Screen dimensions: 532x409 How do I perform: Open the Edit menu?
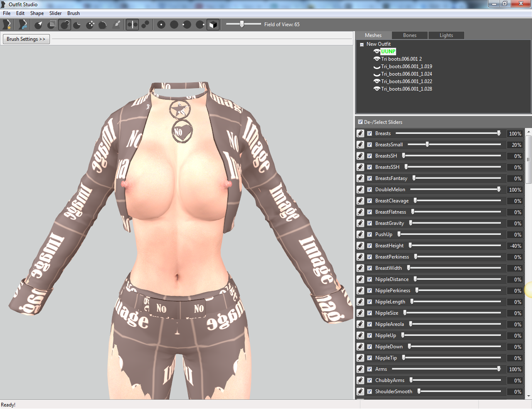point(20,13)
